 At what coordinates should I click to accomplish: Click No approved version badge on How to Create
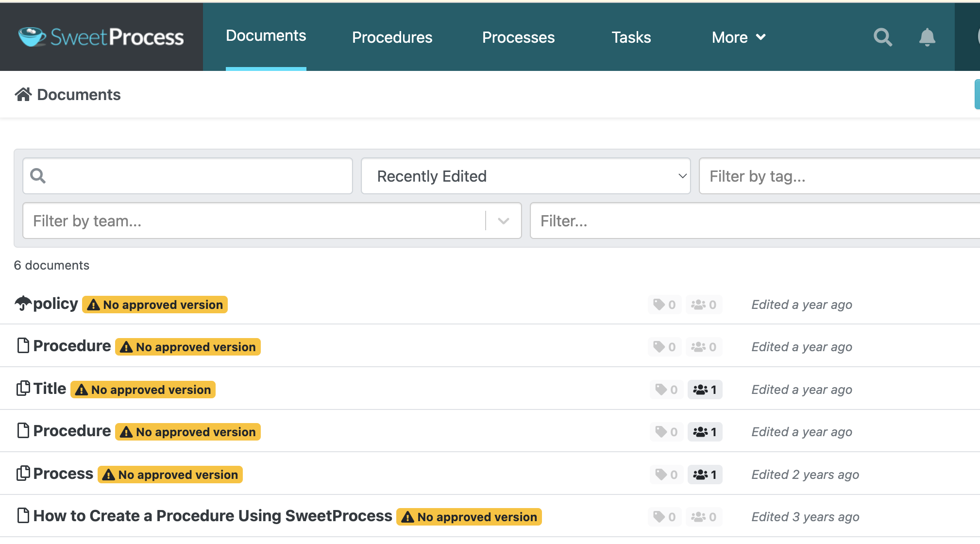469,517
